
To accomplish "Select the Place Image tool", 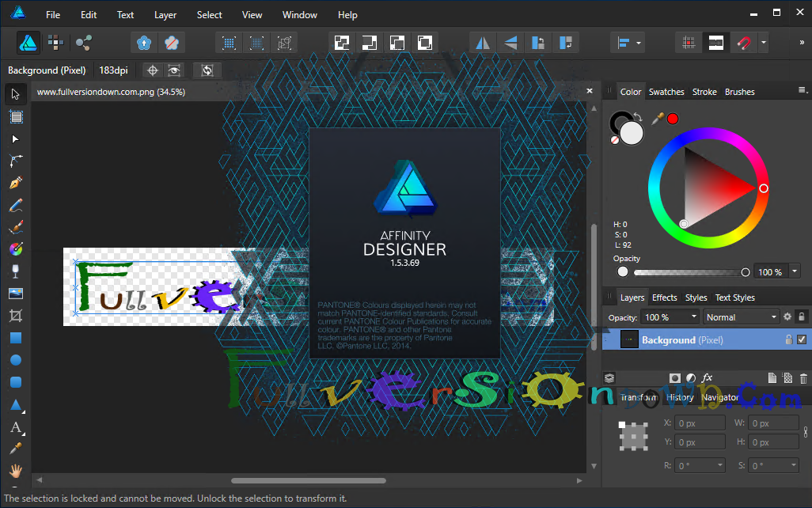I will pyautogui.click(x=16, y=294).
